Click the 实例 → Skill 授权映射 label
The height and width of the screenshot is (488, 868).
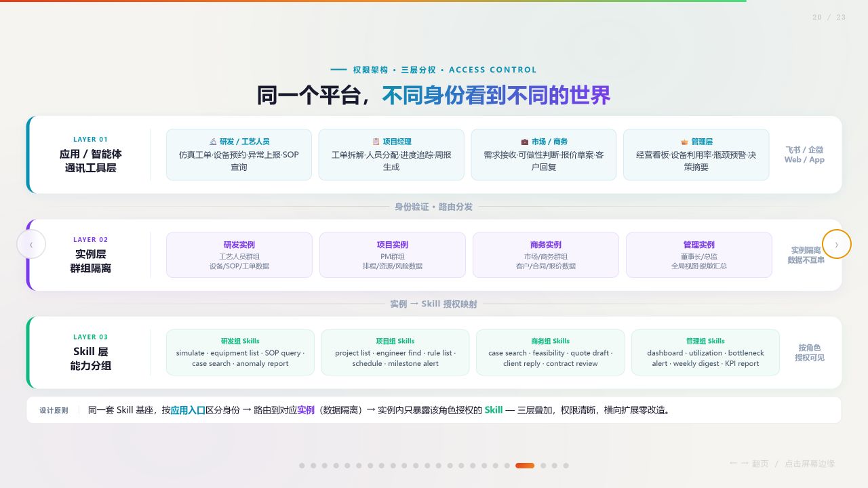click(x=434, y=304)
